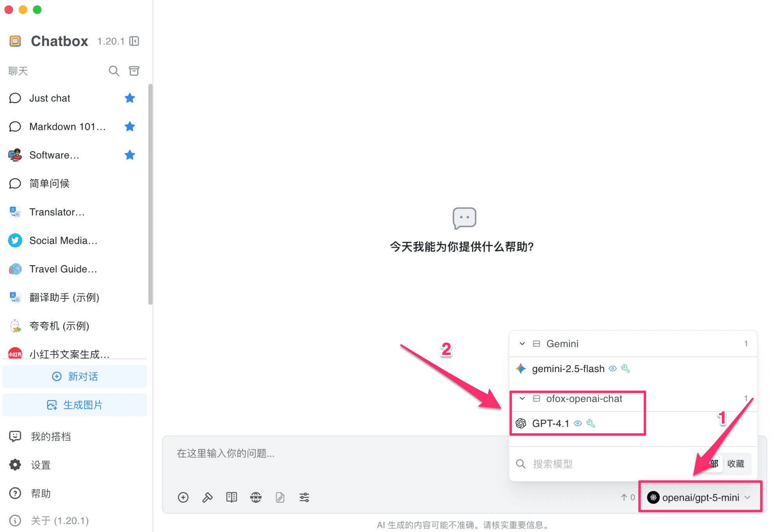Select the hammer tools icon
Image resolution: width=771 pixels, height=532 pixels.
pos(207,497)
